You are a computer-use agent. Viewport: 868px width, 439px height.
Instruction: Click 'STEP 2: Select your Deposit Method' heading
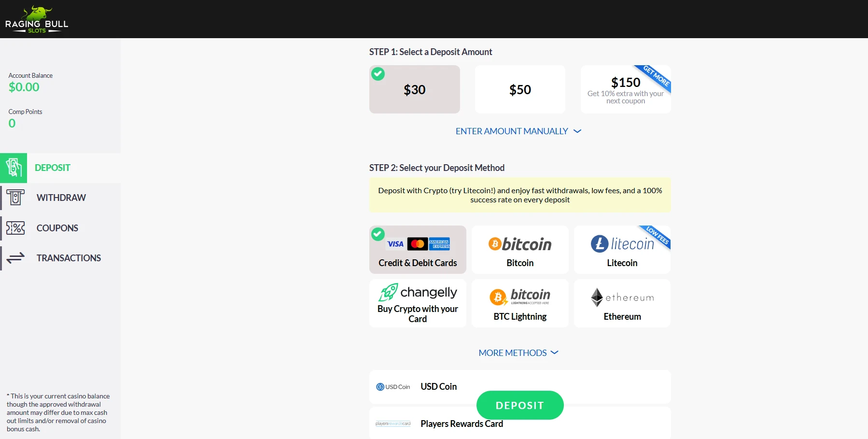(x=437, y=168)
